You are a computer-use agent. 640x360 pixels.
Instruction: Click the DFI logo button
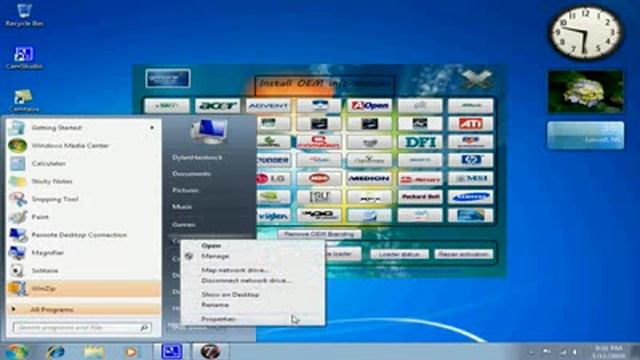pyautogui.click(x=420, y=142)
